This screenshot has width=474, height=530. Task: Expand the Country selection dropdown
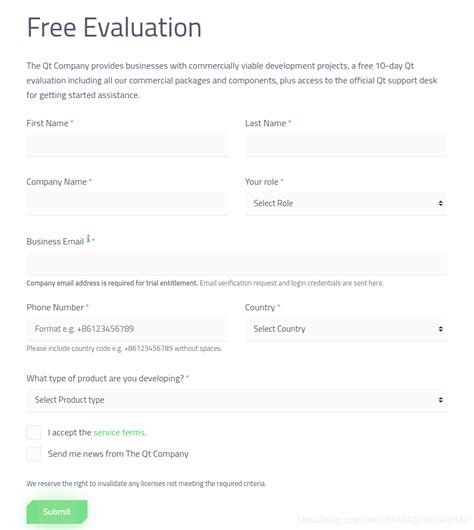pyautogui.click(x=346, y=329)
